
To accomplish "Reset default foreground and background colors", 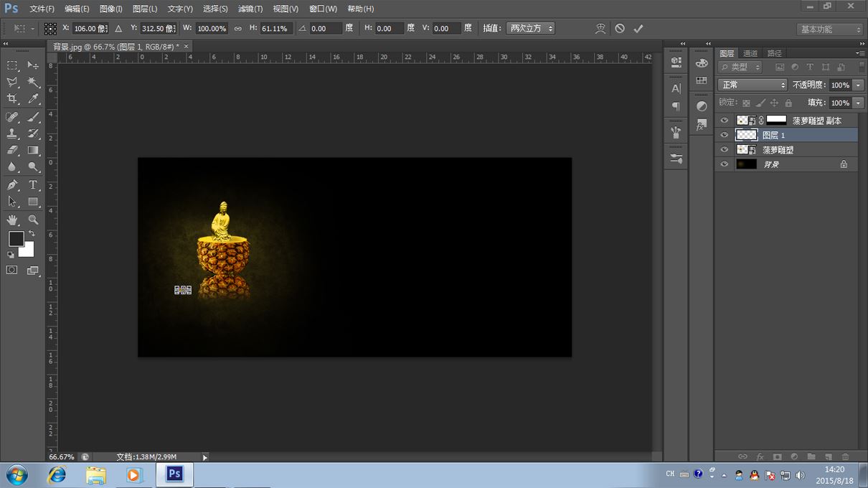I will (11, 255).
